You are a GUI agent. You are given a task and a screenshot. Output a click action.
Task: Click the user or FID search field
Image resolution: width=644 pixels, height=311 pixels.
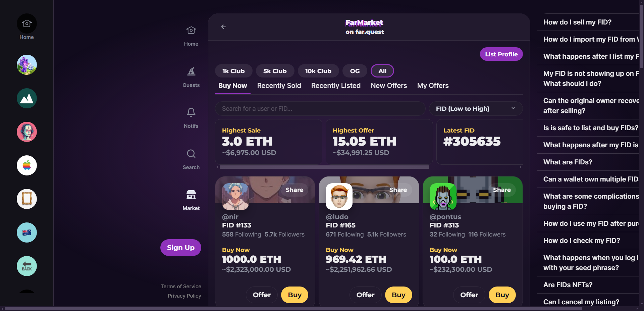320,109
